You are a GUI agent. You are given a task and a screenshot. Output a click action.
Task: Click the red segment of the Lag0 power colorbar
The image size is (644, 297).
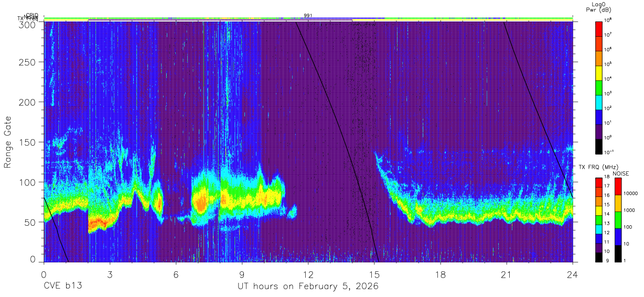click(x=599, y=28)
